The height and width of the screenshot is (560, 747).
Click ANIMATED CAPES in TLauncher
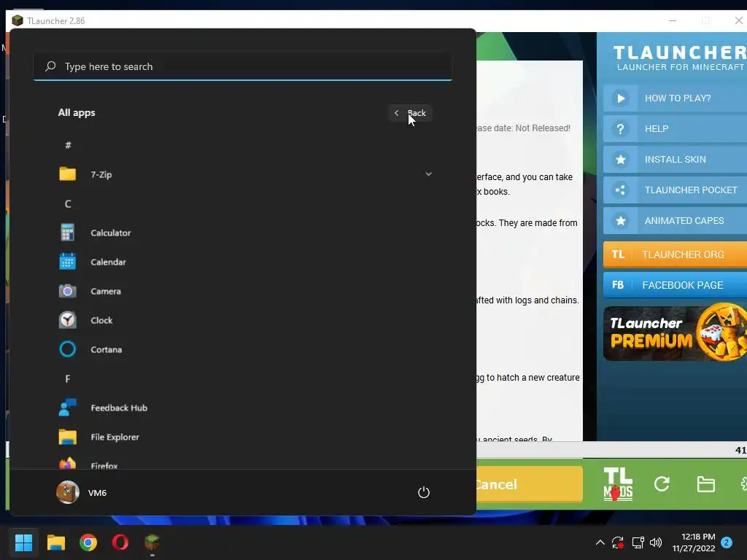coord(675,220)
